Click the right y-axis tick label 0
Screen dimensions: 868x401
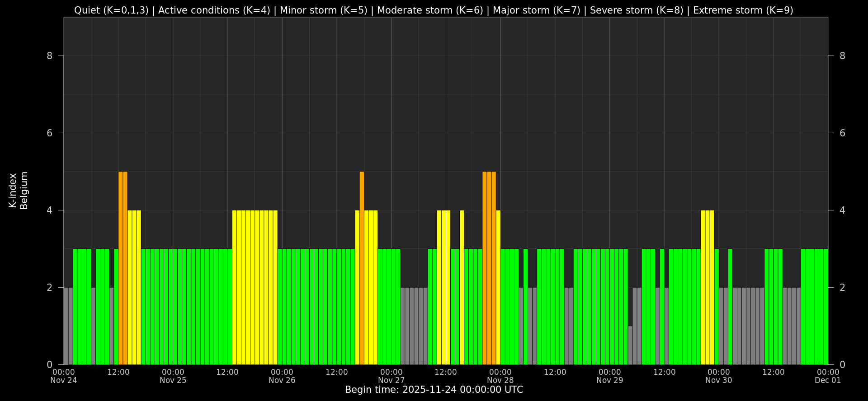842,364
